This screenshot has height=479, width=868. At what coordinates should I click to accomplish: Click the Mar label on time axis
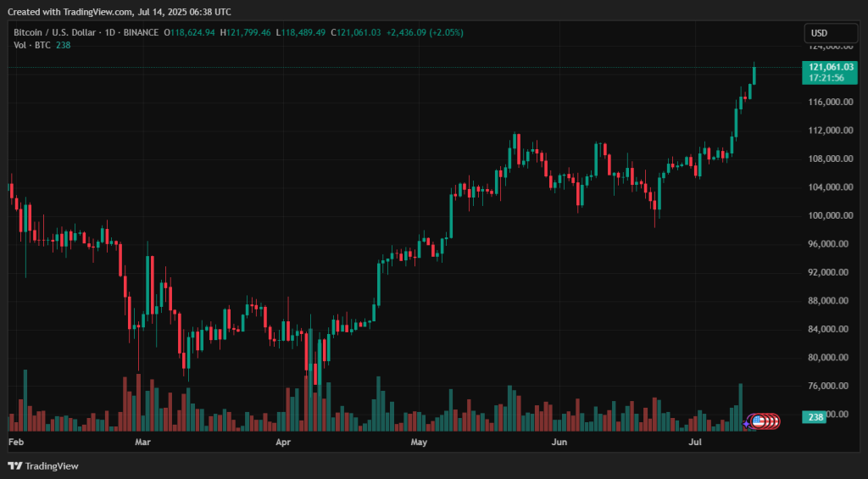[142, 443]
